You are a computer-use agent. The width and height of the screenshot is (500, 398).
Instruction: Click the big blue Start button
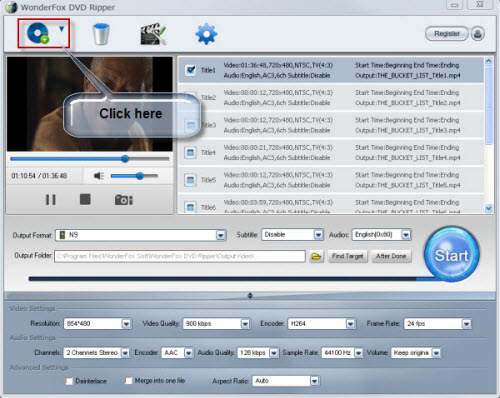click(x=451, y=255)
